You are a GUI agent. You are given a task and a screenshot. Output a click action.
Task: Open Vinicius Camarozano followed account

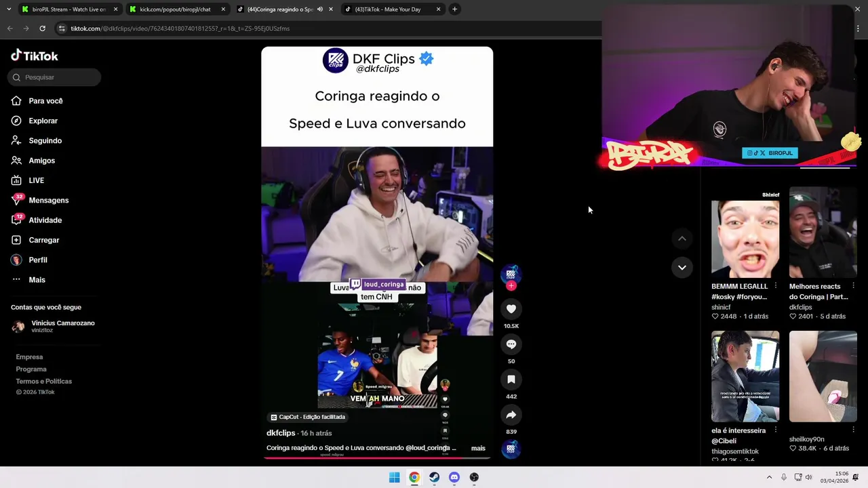coord(54,326)
